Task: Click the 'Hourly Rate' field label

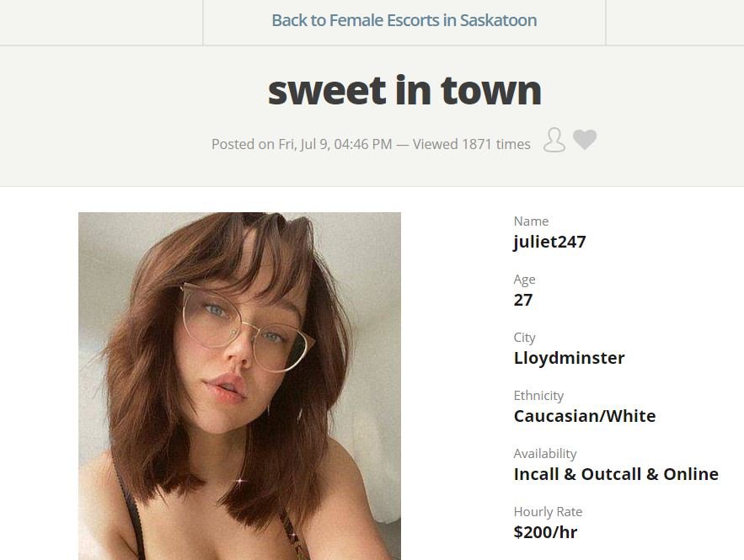Action: point(548,512)
